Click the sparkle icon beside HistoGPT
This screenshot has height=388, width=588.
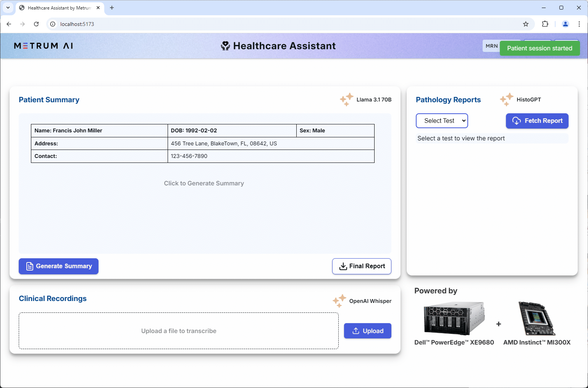tap(507, 99)
